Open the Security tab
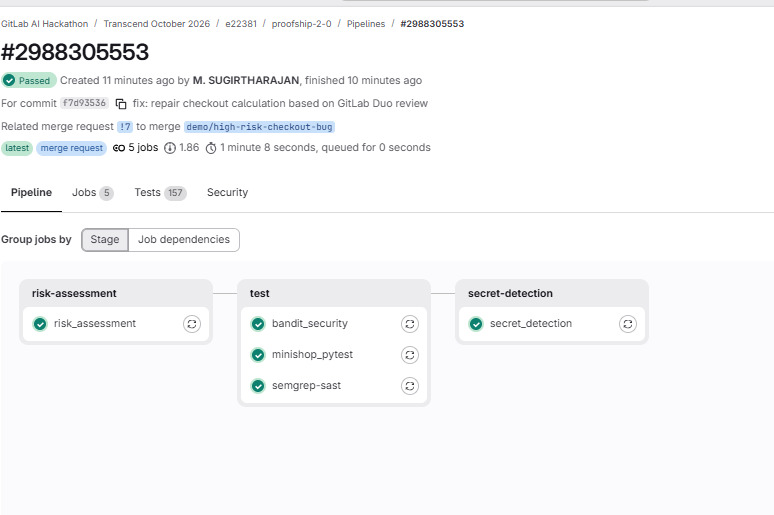Screen dimensions: 774x515 pos(228,193)
